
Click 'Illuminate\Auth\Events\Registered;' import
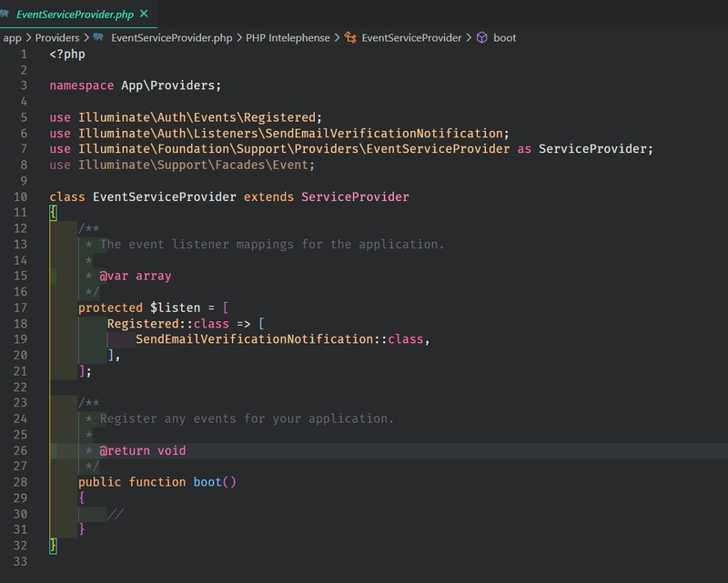pos(200,117)
